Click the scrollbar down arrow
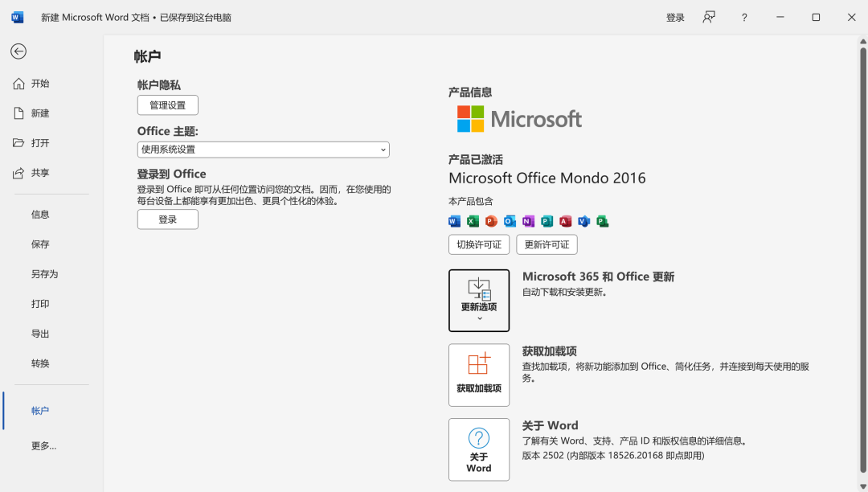868x492 pixels. point(863,486)
